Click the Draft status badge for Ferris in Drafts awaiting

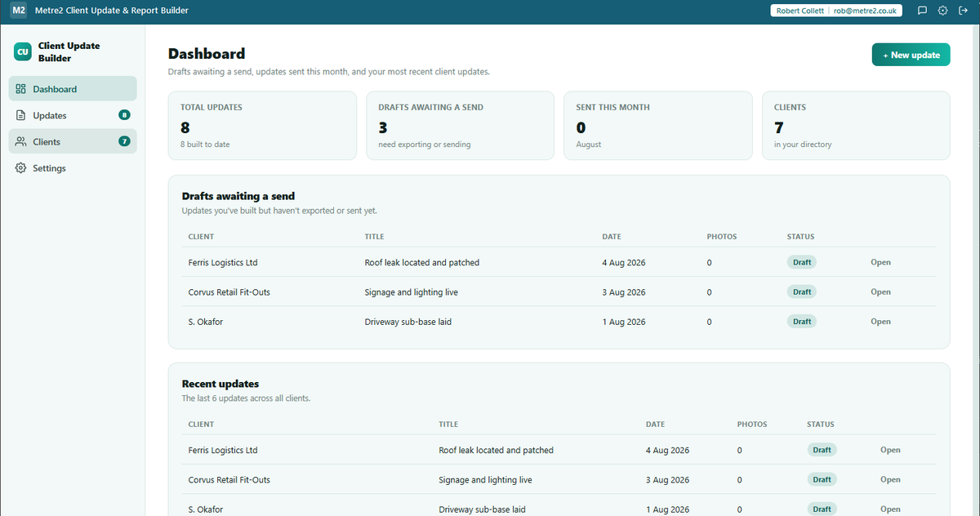click(802, 262)
